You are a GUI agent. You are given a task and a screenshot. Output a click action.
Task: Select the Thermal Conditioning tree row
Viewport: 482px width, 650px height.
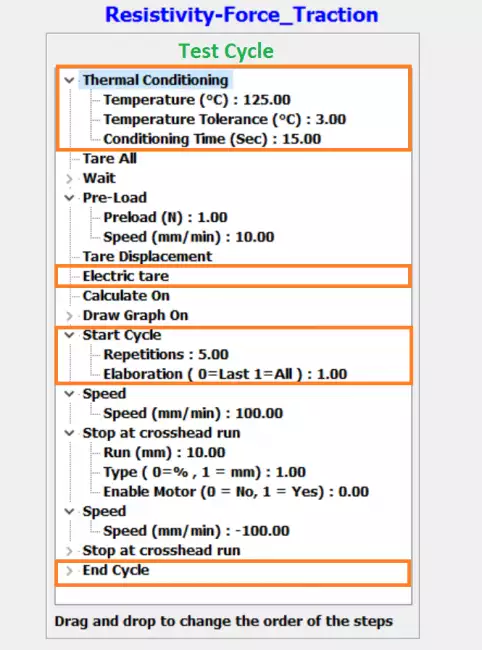tap(155, 80)
